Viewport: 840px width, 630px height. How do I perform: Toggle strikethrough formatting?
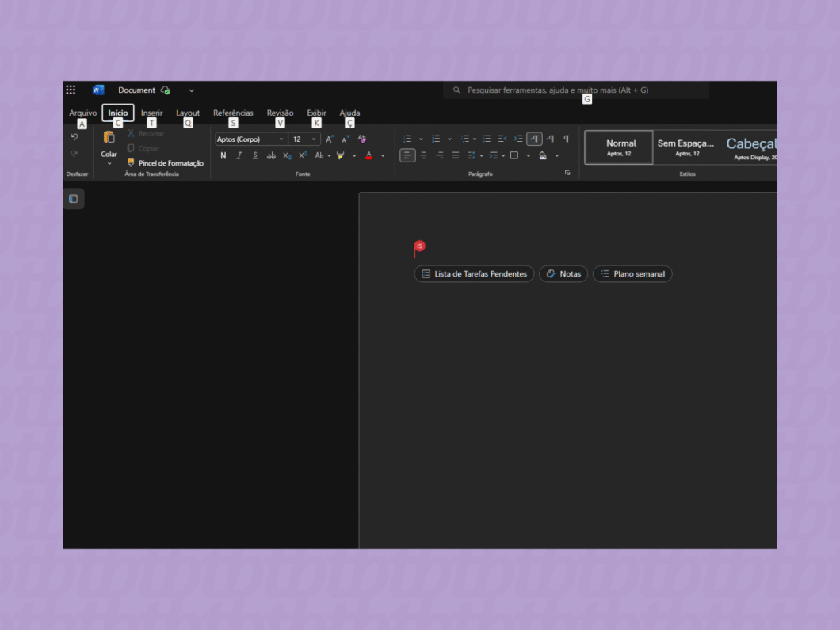pos(271,156)
